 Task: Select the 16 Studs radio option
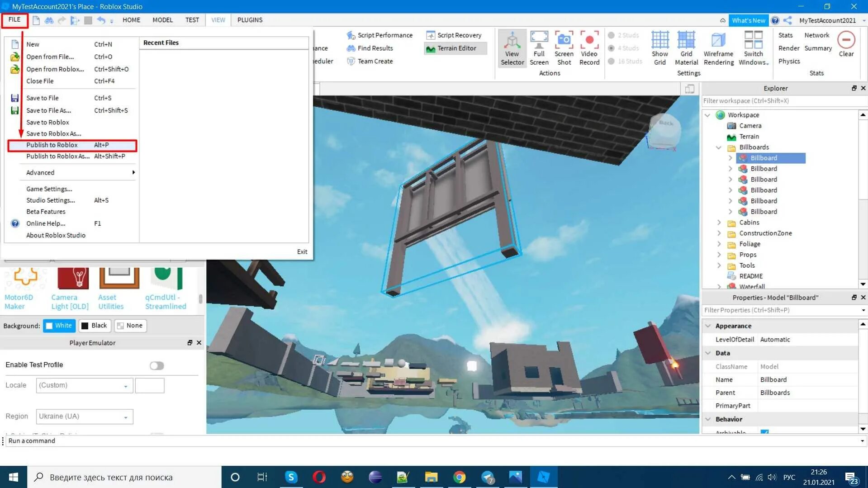coord(611,62)
